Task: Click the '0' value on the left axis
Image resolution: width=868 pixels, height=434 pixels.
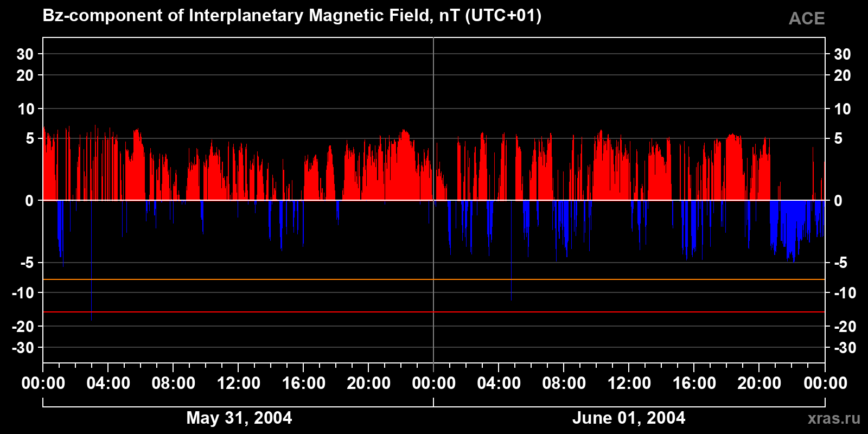Action: [29, 201]
